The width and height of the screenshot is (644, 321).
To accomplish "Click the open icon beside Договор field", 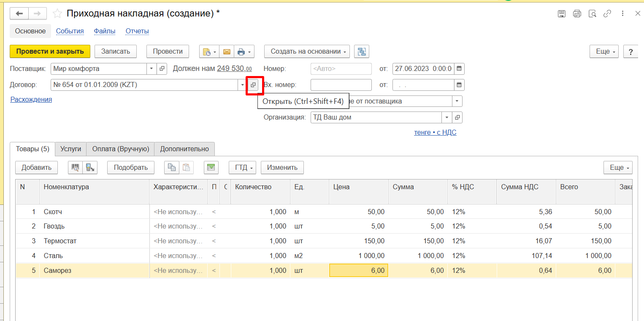I will (253, 85).
